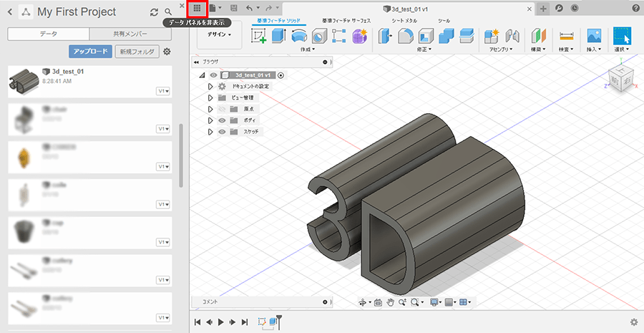Open the デザイン workspace dropdown
Screen dimensions: 644x333
coord(219,34)
